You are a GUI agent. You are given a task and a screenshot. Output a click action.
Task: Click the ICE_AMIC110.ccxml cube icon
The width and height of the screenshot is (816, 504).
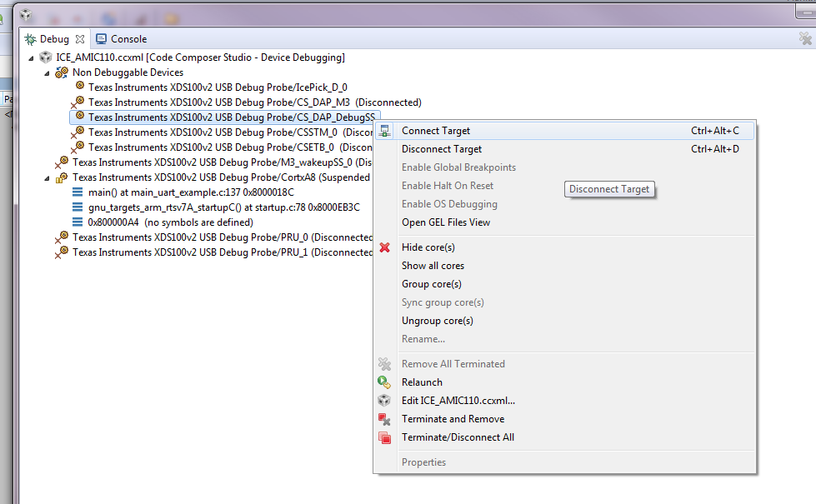coord(46,57)
